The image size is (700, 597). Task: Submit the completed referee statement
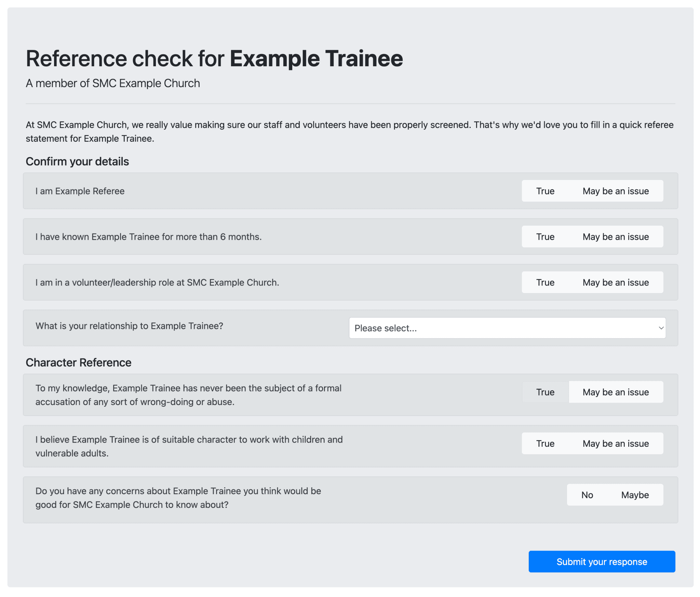(x=601, y=561)
